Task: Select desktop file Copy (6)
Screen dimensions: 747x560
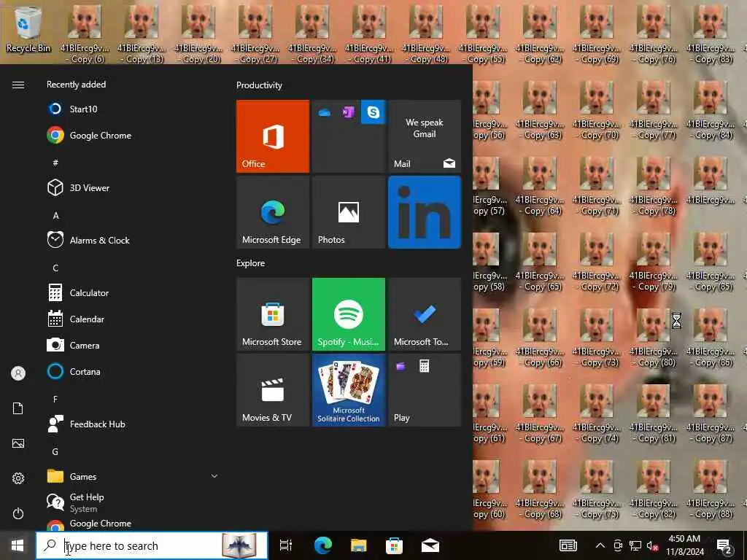Action: (x=85, y=34)
